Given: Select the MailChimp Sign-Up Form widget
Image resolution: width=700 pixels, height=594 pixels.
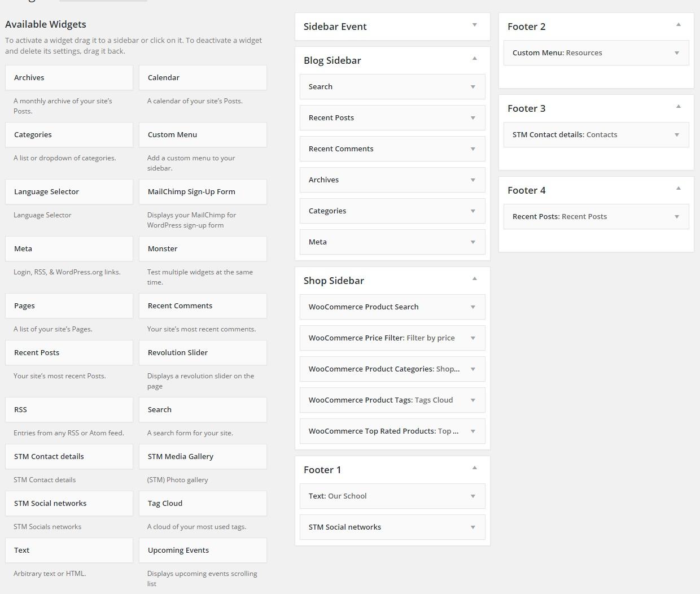Looking at the screenshot, I should tap(203, 192).
